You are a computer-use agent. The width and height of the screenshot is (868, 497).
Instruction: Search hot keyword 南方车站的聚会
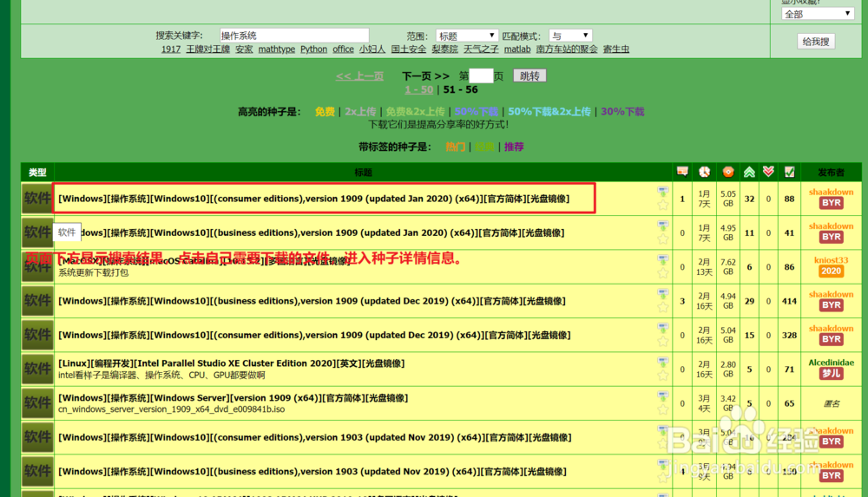567,49
